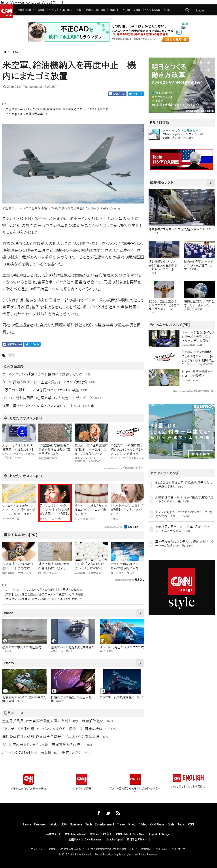This screenshot has height=868, width=217.
Task: Open CNN.co.jp App for iPhone/iPad icon
Action: click(x=28, y=779)
